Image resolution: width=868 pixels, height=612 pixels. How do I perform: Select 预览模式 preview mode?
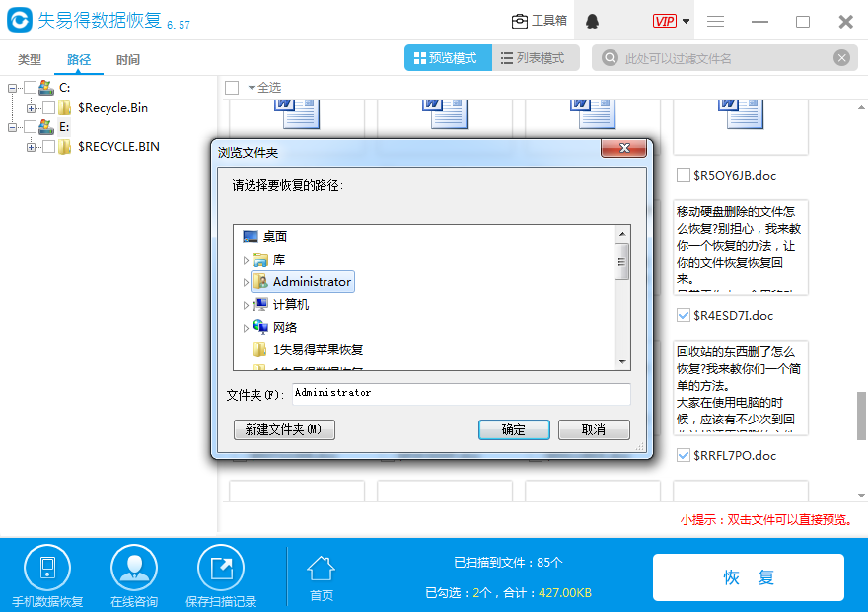click(x=448, y=58)
